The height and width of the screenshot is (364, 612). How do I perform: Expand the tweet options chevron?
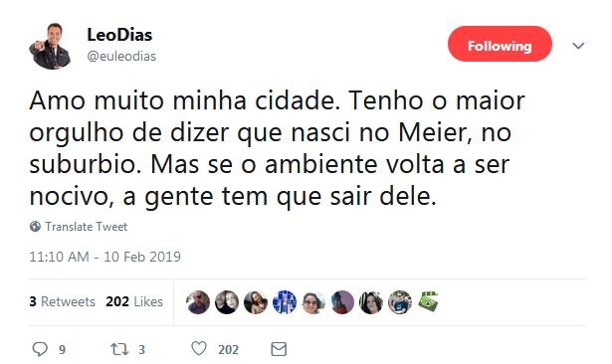point(578,46)
